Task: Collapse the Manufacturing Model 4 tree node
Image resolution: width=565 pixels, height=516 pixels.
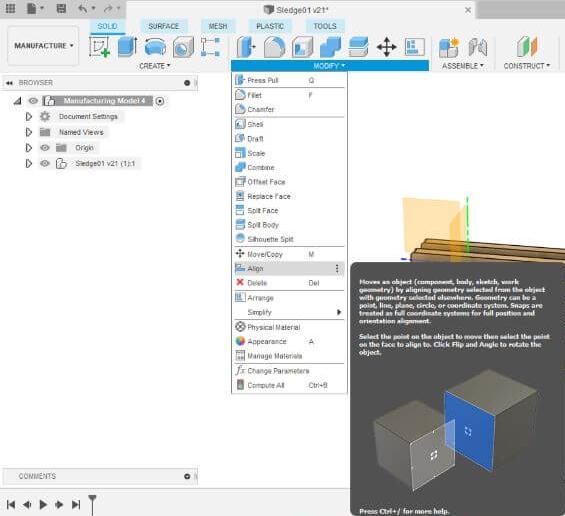Action: (17, 101)
